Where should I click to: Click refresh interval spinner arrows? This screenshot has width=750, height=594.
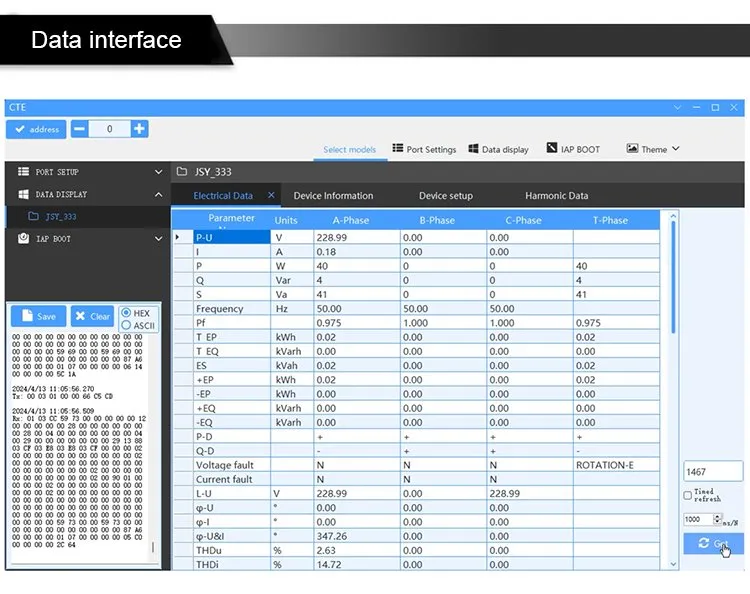pyautogui.click(x=717, y=519)
